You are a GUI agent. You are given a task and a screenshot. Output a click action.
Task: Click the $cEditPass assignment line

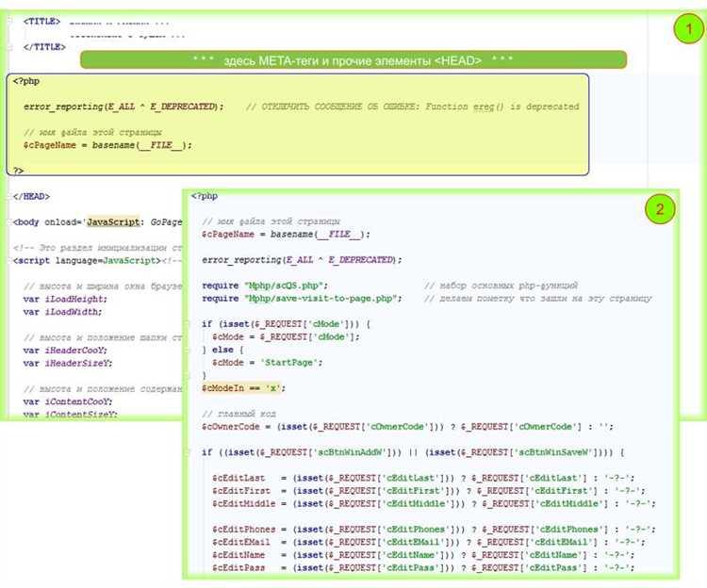[423, 567]
